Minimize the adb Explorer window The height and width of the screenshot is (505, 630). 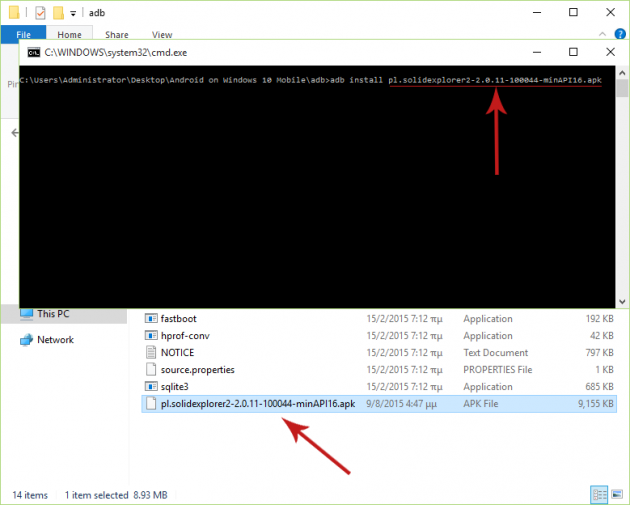tap(537, 12)
